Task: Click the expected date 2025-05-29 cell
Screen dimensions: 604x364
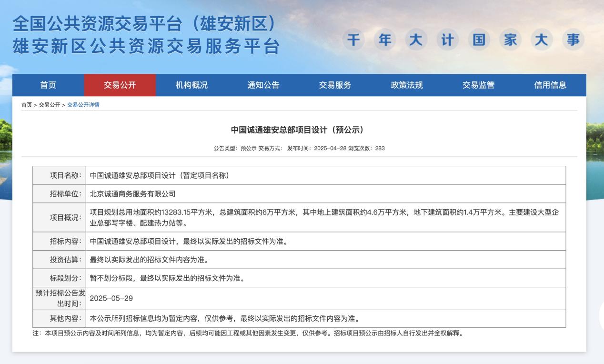Action: tap(111, 298)
